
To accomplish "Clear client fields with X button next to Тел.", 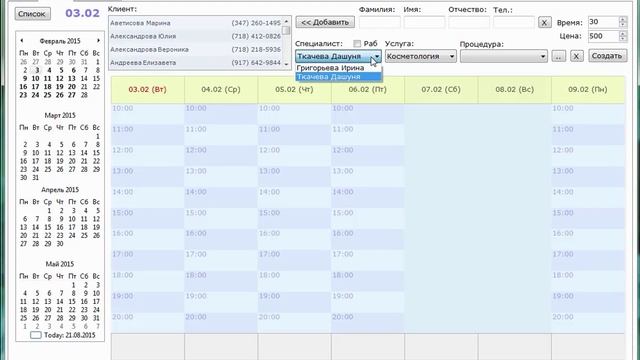I will tap(544, 22).
